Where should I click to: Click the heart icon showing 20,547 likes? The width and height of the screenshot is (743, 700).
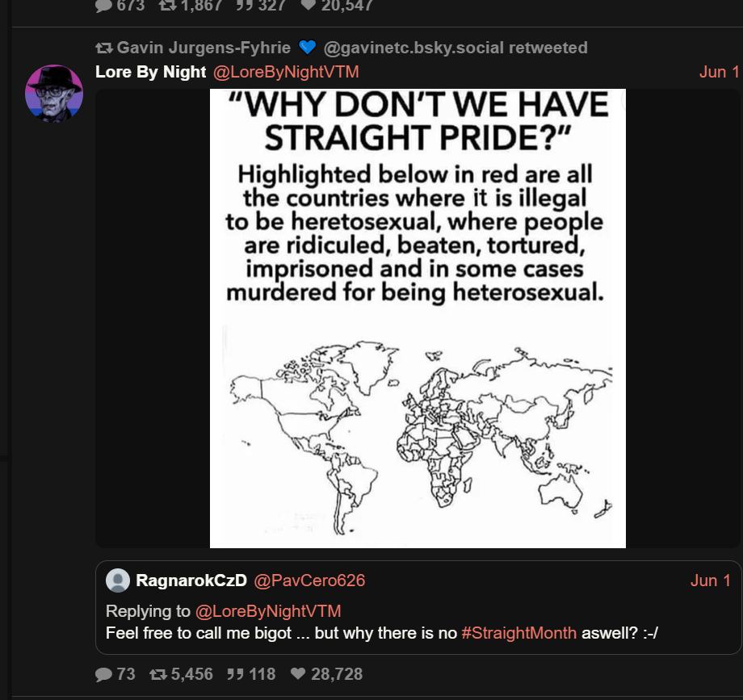[308, 5]
